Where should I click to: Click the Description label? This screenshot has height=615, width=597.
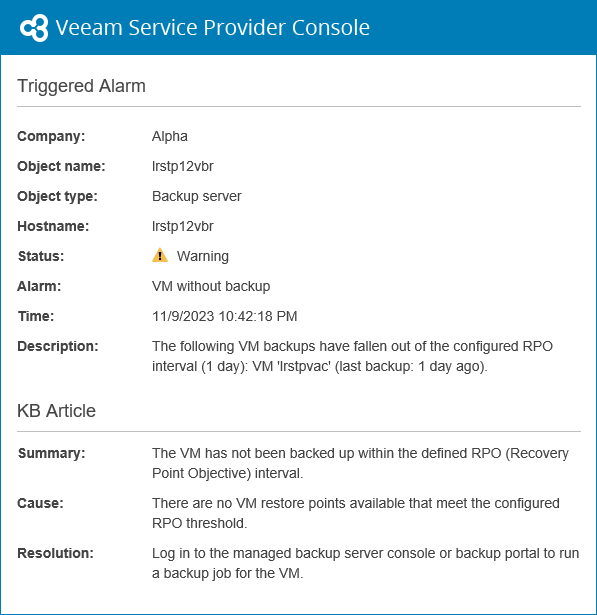[58, 346]
